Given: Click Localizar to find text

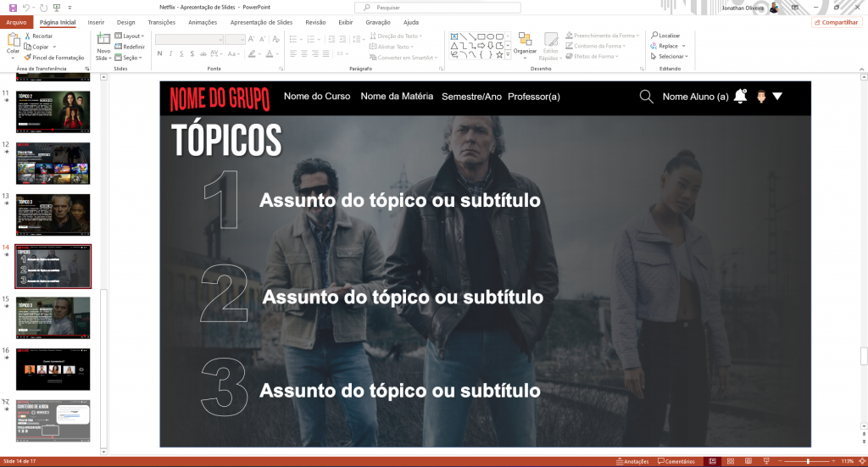Looking at the screenshot, I should click(x=665, y=36).
